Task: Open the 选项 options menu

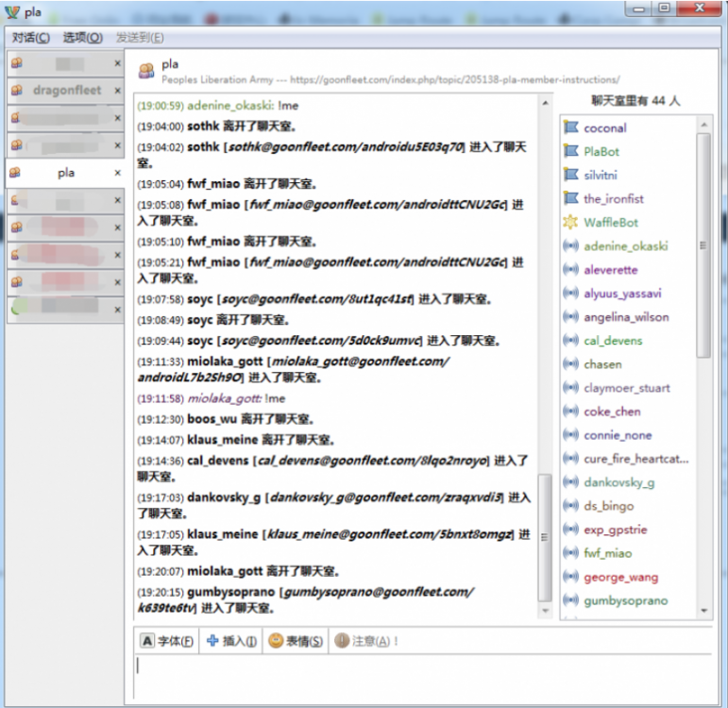Action: (x=82, y=38)
